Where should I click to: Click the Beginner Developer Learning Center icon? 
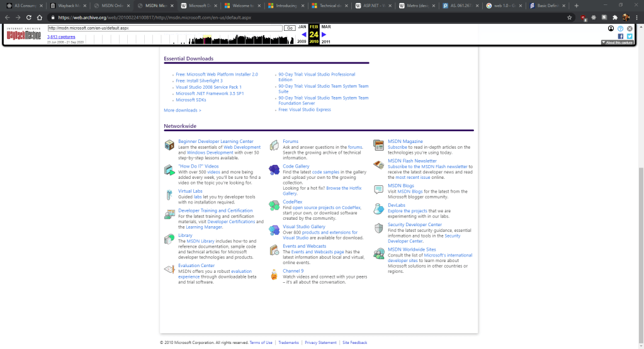(x=169, y=146)
